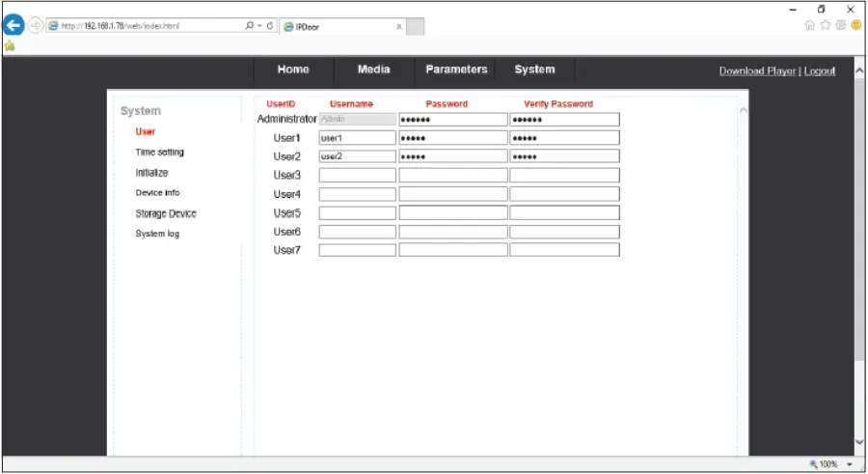Click the browser forward arrow

(x=36, y=25)
